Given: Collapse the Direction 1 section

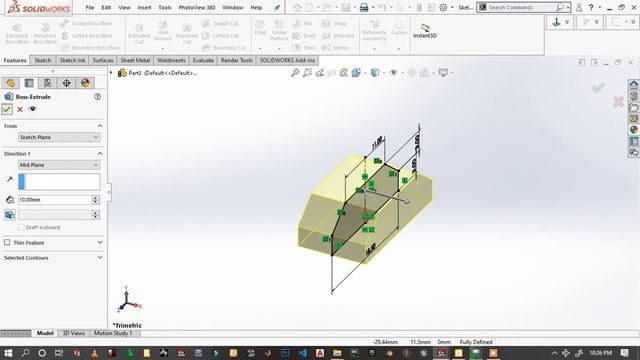Looking at the screenshot, I should coord(100,153).
